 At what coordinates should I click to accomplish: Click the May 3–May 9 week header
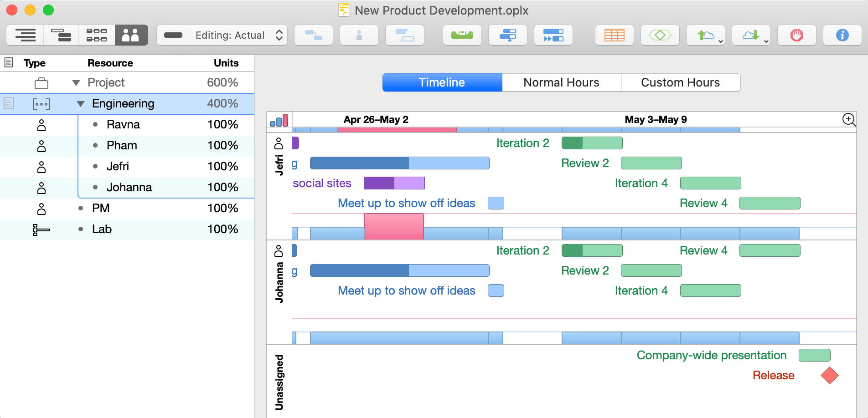(x=656, y=120)
